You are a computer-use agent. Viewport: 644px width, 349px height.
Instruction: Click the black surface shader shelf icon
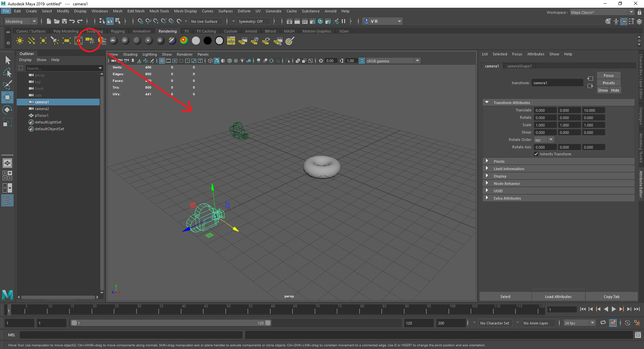click(x=208, y=41)
